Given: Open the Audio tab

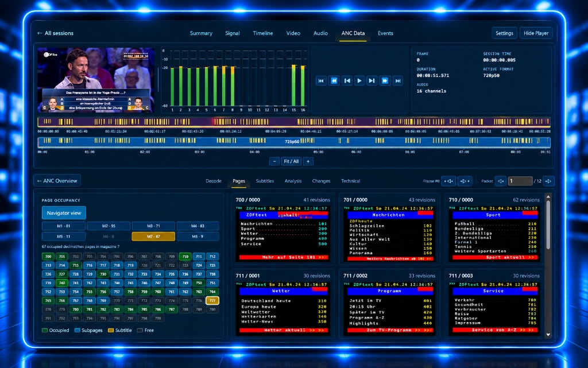Looking at the screenshot, I should coord(320,33).
